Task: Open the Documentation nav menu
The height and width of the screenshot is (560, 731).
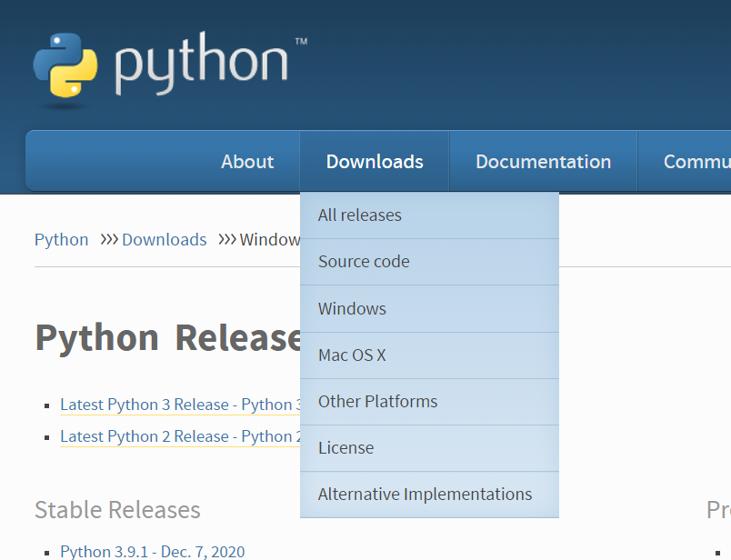Action: pyautogui.click(x=543, y=161)
